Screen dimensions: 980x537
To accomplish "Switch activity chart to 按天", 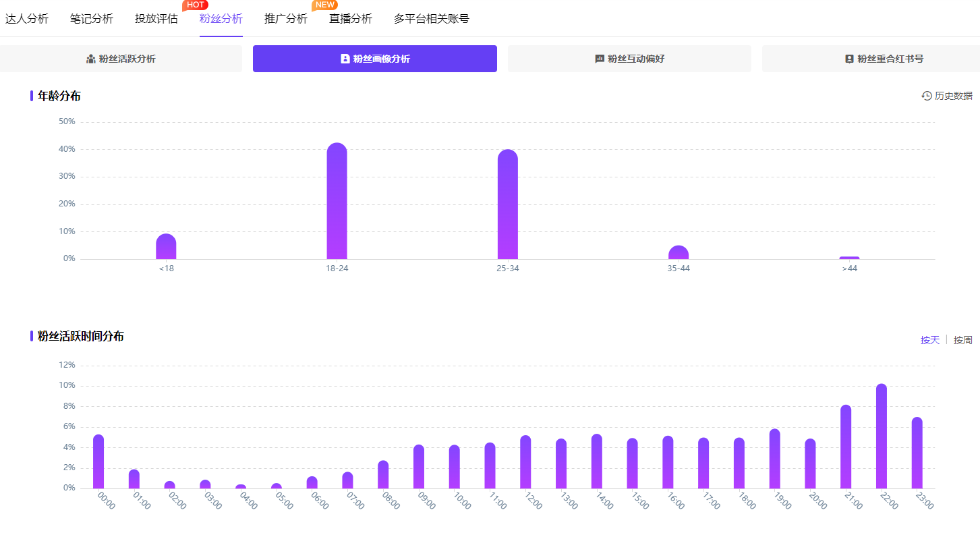I will click(930, 340).
